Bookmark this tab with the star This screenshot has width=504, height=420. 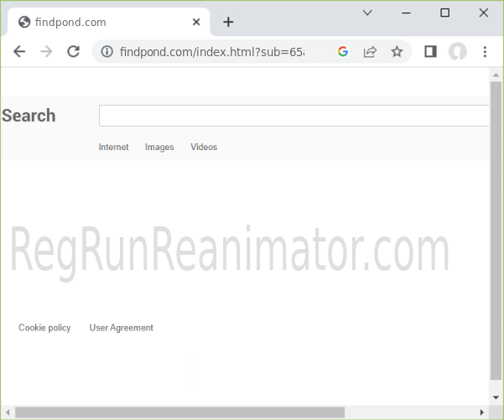click(x=397, y=51)
